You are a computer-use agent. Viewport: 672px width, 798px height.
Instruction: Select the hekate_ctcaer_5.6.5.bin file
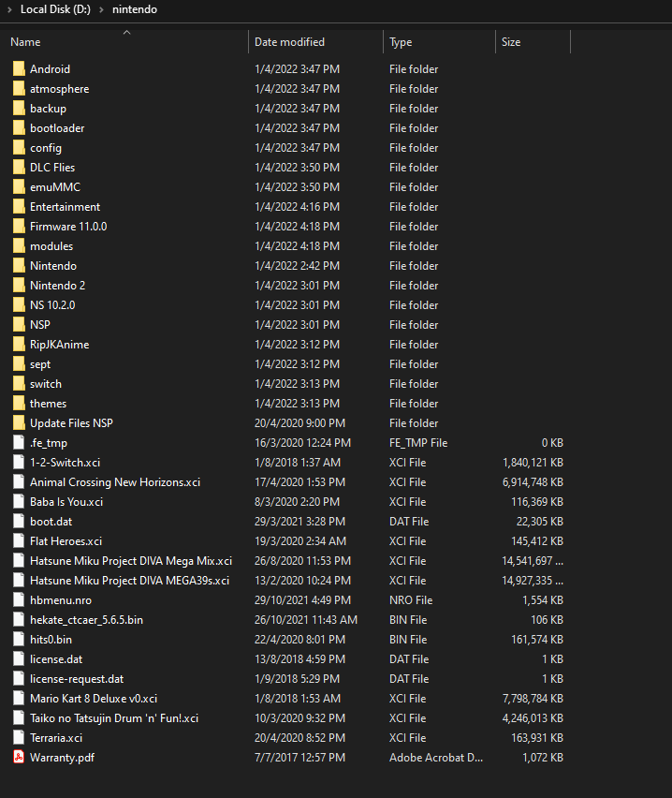tap(86, 620)
